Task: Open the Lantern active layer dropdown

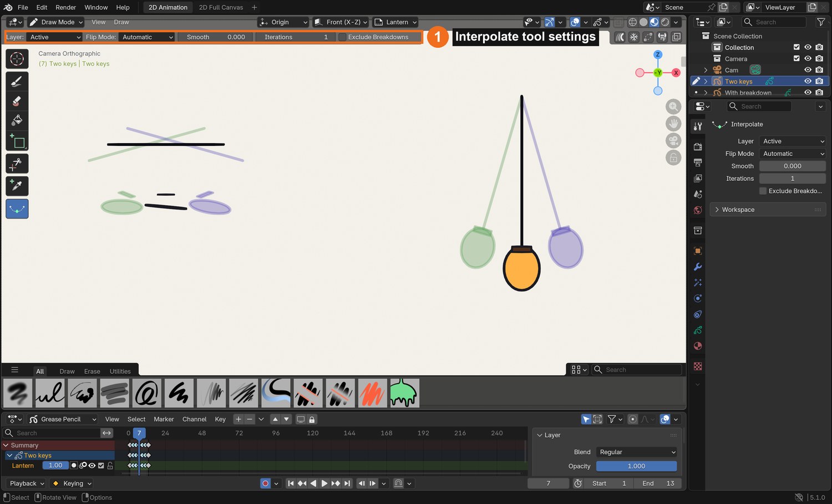Action: coord(395,22)
